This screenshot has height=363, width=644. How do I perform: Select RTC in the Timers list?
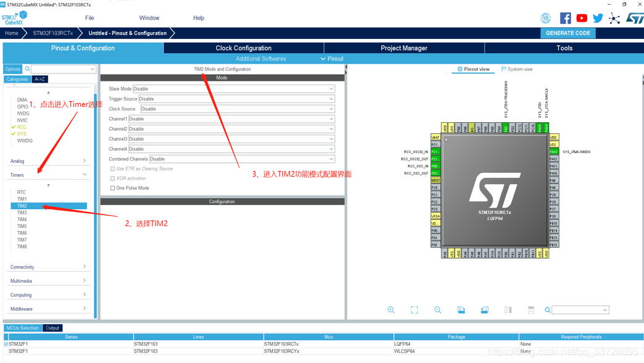22,192
